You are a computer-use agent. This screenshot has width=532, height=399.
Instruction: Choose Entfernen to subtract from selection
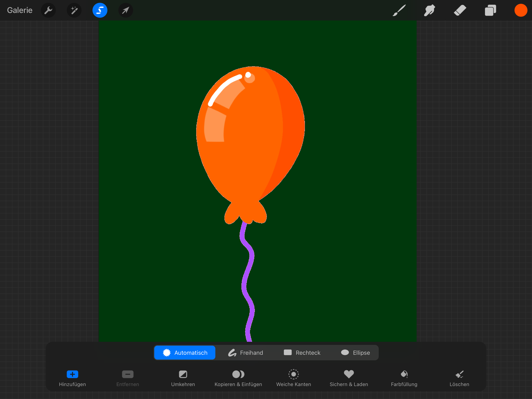pos(128,378)
